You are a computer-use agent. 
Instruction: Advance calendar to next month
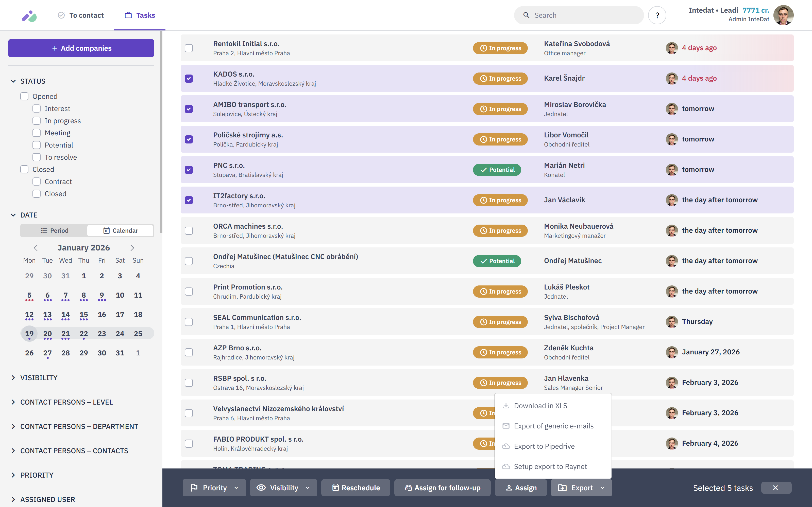132,248
